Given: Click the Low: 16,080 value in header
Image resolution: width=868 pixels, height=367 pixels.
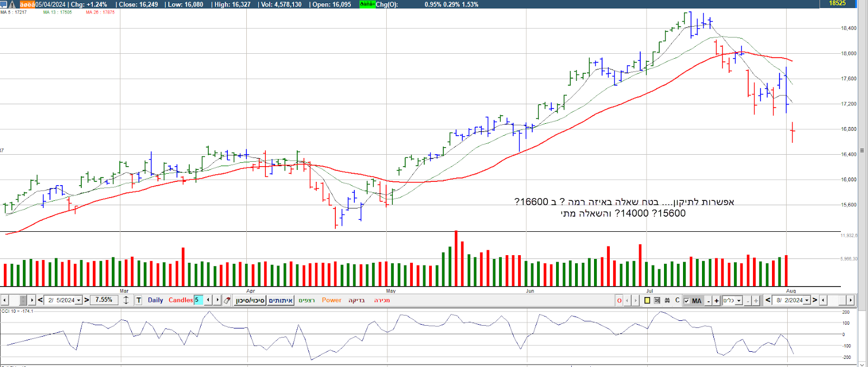Looking at the screenshot, I should pyautogui.click(x=186, y=4).
